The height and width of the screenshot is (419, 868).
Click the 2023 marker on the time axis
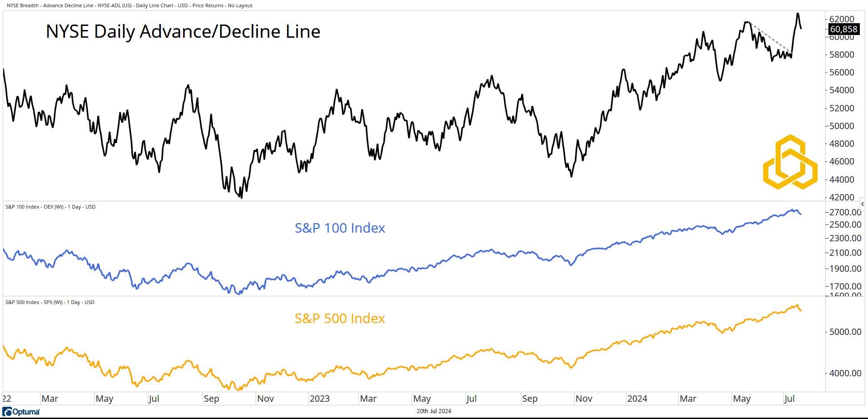point(319,399)
